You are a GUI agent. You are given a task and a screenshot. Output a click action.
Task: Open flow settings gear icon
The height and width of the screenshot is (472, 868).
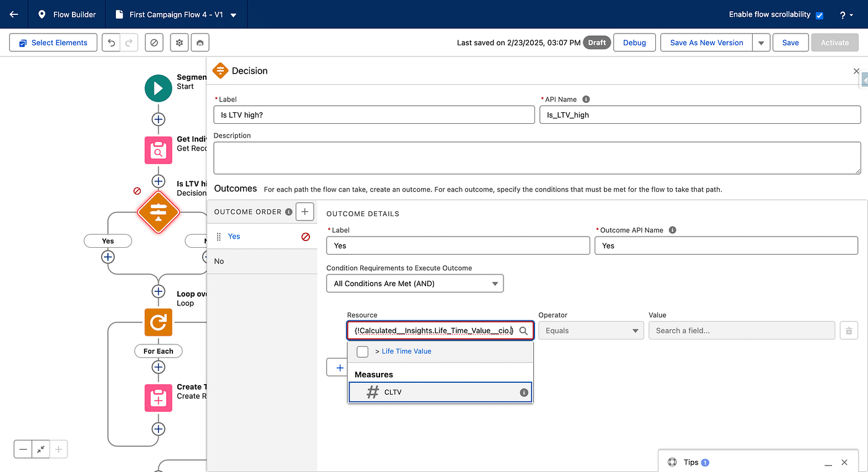pos(180,43)
